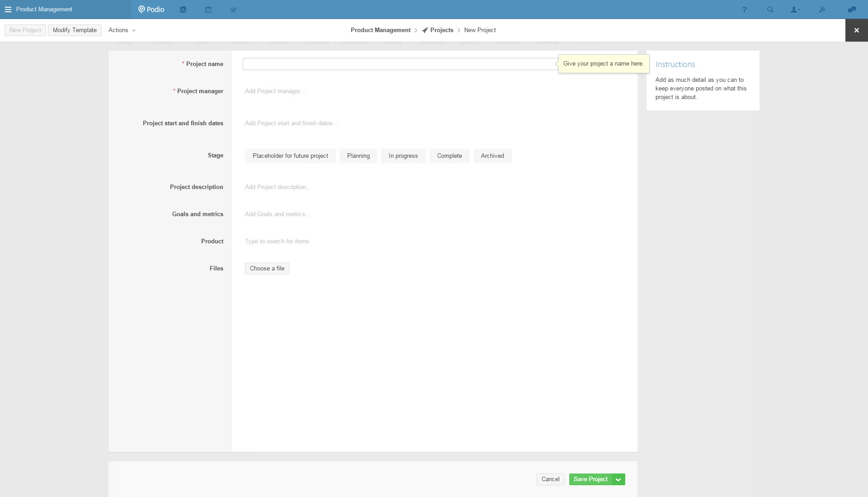Click the Project name input field

pyautogui.click(x=400, y=64)
